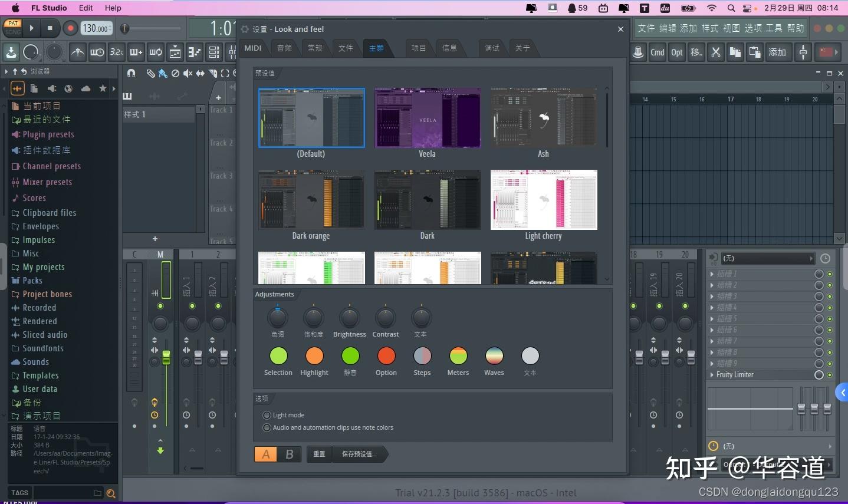Enable the loop recording icon
848x504 pixels.
point(155,52)
